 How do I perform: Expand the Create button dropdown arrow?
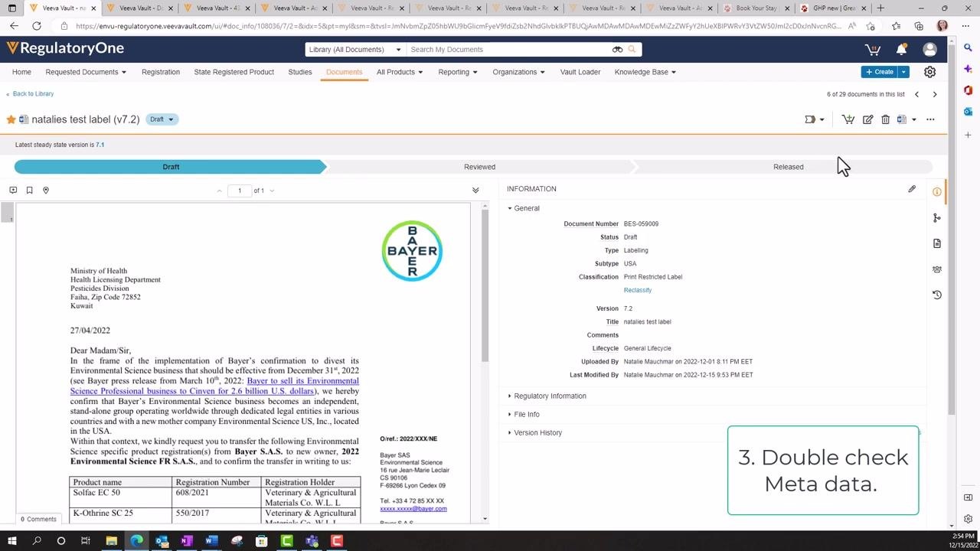[903, 72]
